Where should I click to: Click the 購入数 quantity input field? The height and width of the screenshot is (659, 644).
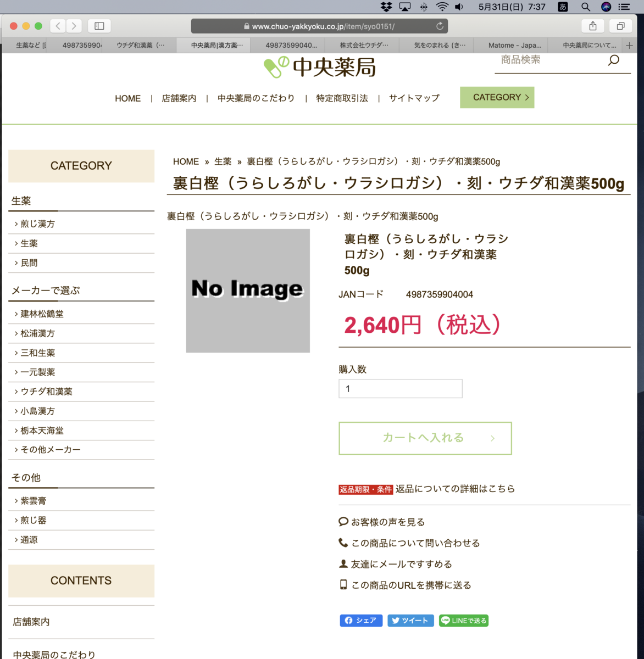(401, 389)
